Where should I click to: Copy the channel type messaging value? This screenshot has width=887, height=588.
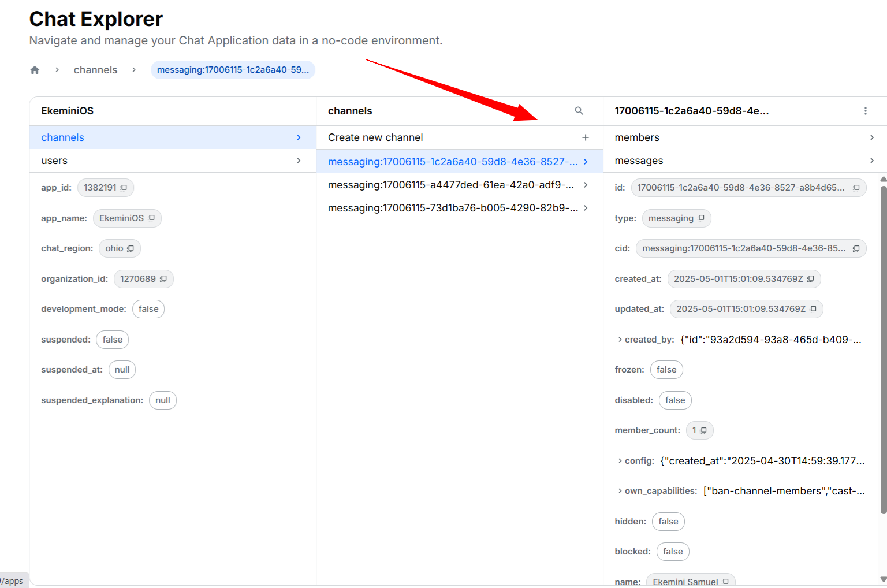701,218
